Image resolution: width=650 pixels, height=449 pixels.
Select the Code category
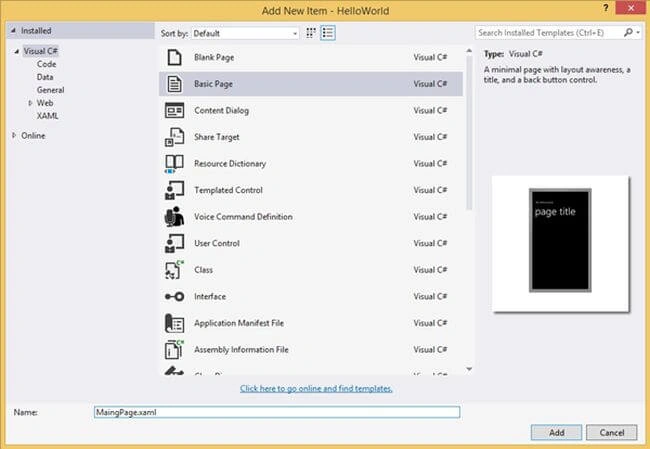click(46, 64)
